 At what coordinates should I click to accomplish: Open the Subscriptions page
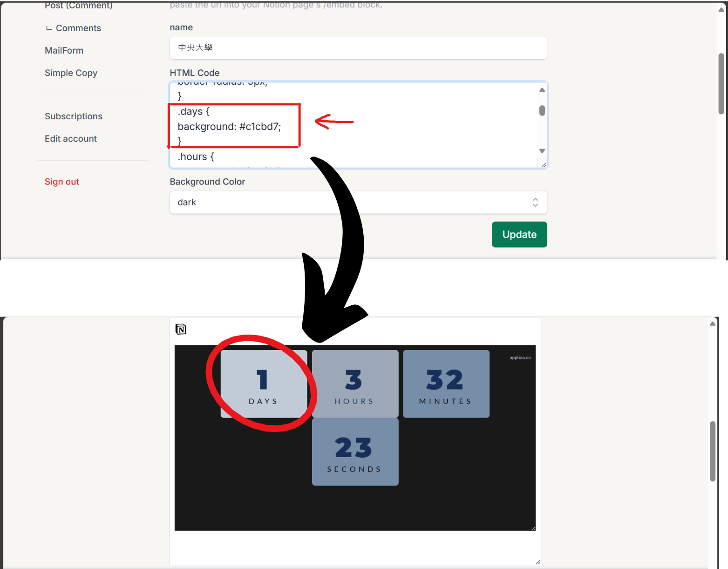(74, 116)
